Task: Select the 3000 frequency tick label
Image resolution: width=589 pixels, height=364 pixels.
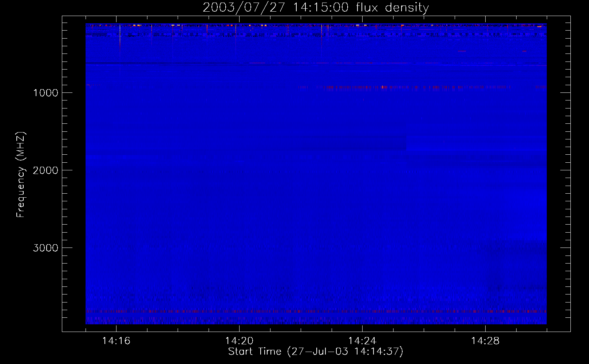Action: click(x=46, y=248)
